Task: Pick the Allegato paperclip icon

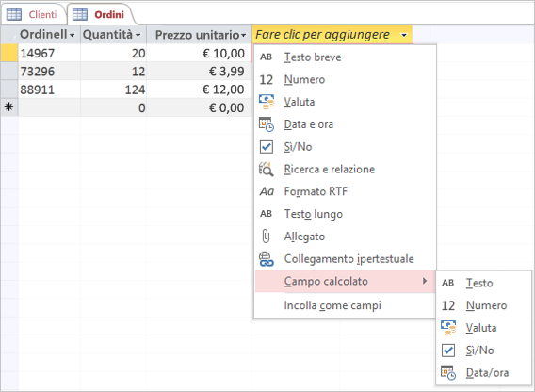Action: tap(266, 236)
